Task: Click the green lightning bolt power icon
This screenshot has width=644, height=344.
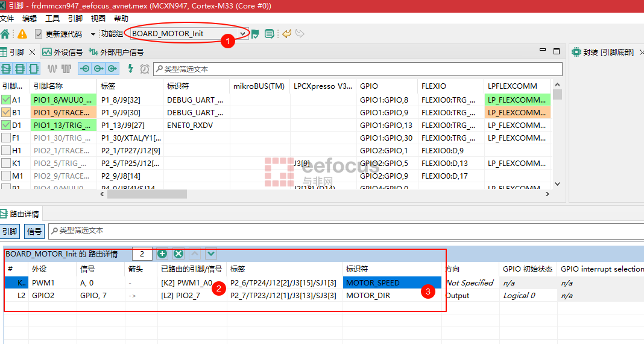Action: 131,69
